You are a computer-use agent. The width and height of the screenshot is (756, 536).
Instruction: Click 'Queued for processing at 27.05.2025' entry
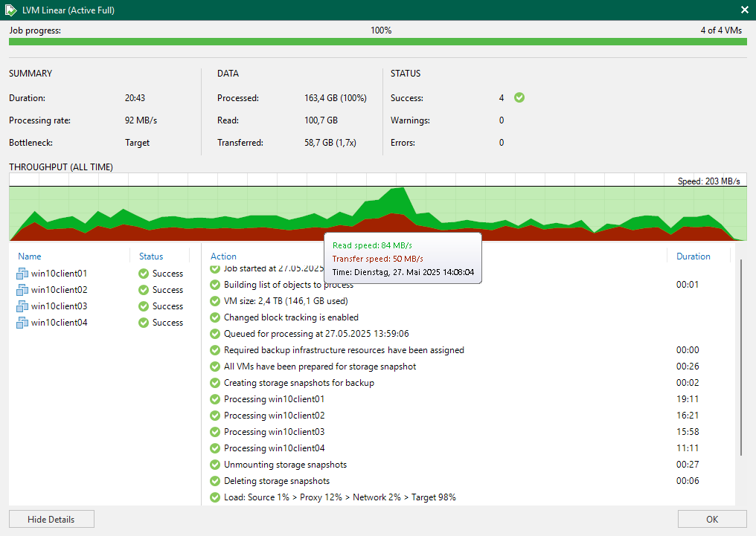tap(316, 334)
